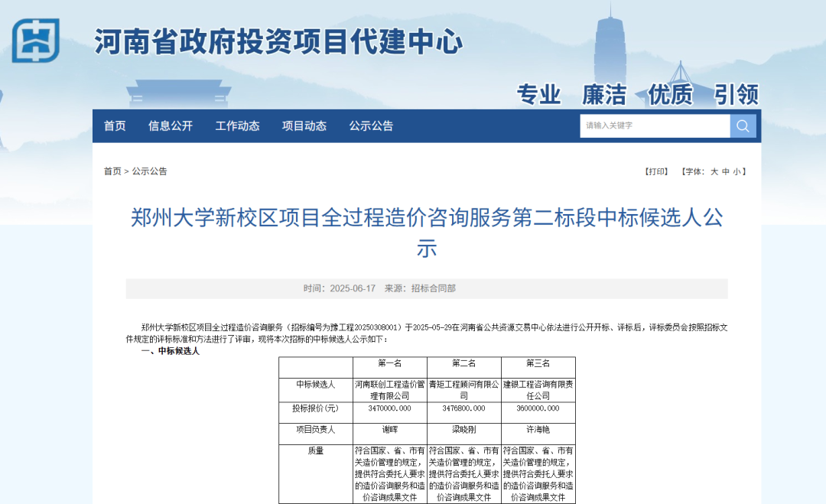Click project leader name 梁晓刚
This screenshot has width=826, height=504.
click(x=464, y=430)
